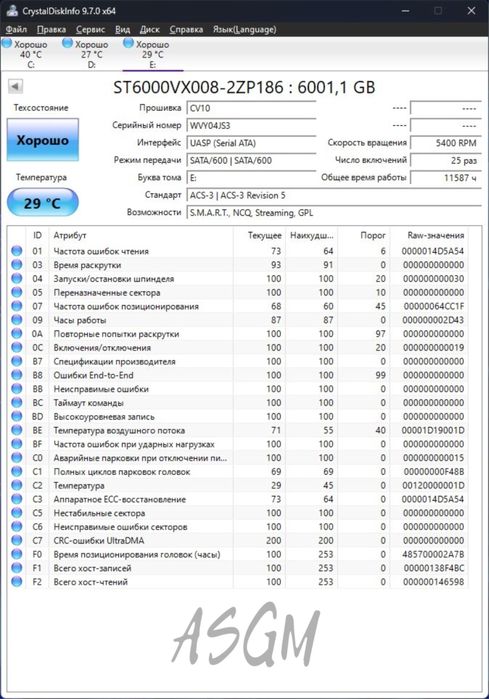The height and width of the screenshot is (699, 489).
Task: Click the power-on count field 25 раз
Action: click(446, 160)
